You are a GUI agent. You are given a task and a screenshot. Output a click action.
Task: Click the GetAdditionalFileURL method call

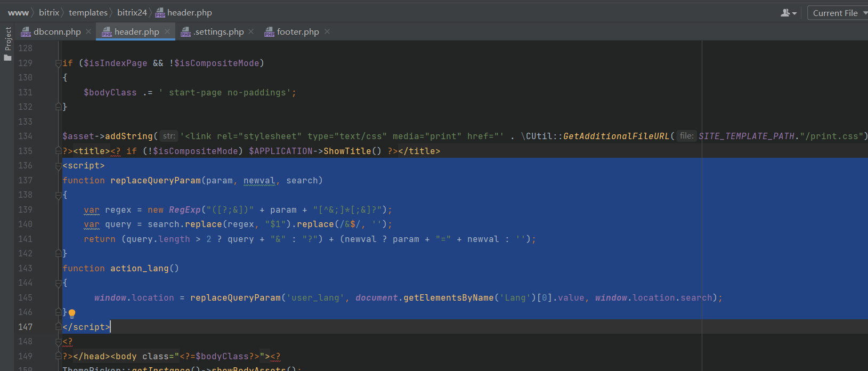pyautogui.click(x=616, y=136)
